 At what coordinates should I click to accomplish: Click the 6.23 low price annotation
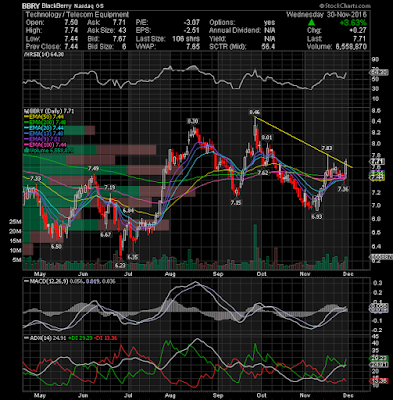click(120, 265)
